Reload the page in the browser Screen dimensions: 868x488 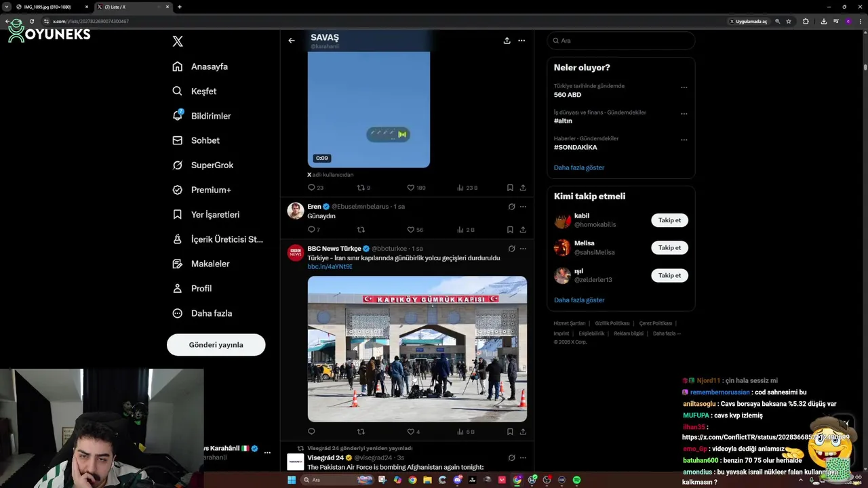[x=31, y=21]
